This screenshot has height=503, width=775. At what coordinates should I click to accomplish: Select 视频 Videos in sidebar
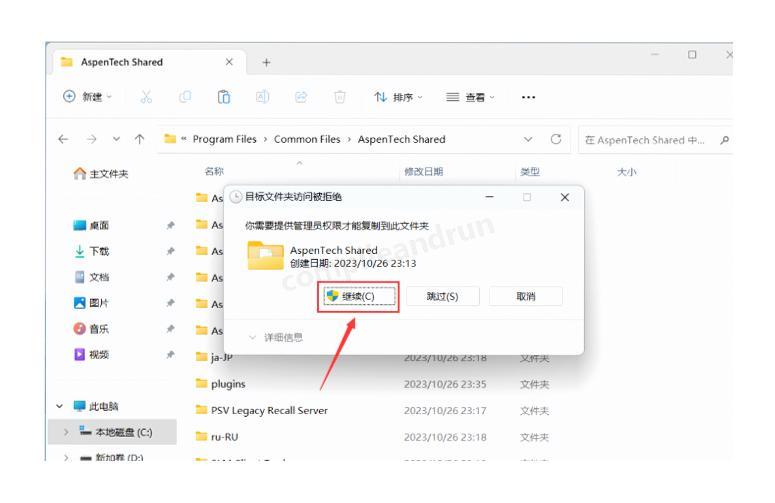click(x=91, y=354)
